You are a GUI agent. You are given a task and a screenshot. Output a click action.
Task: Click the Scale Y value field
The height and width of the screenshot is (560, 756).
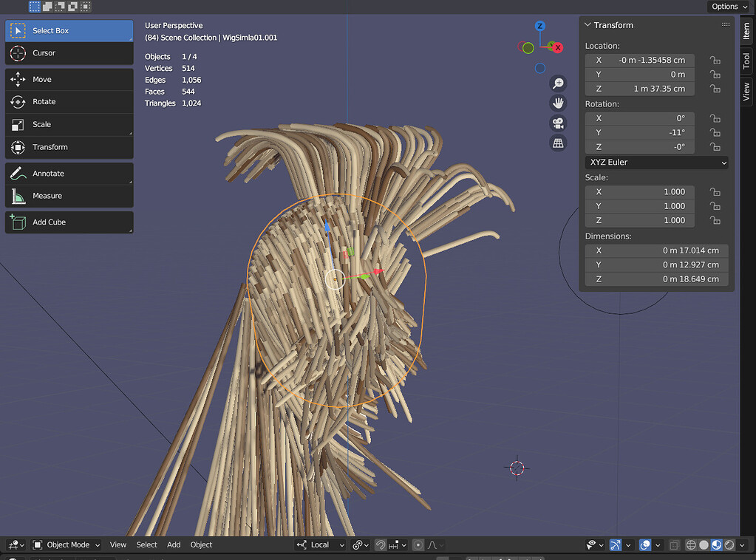click(x=640, y=206)
